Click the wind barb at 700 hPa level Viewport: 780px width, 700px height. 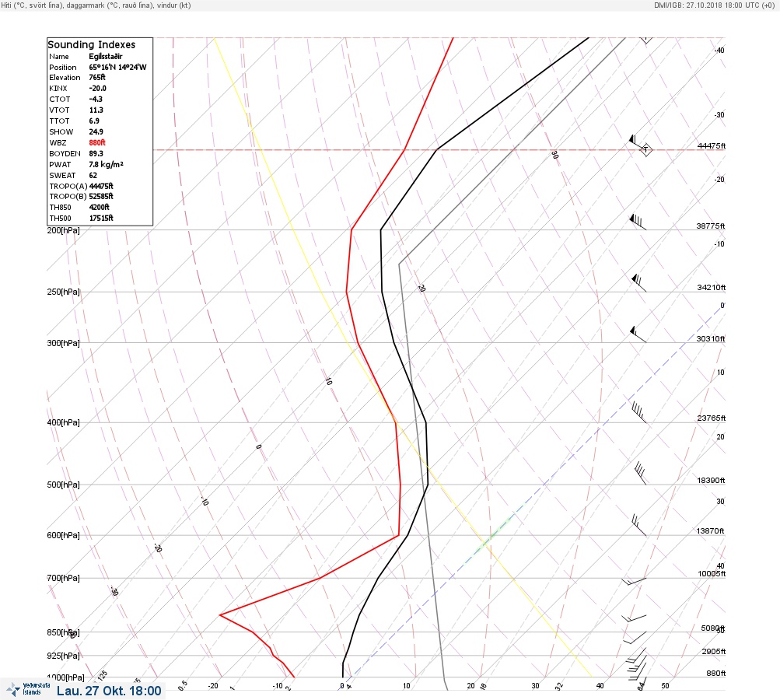pyautogui.click(x=634, y=582)
